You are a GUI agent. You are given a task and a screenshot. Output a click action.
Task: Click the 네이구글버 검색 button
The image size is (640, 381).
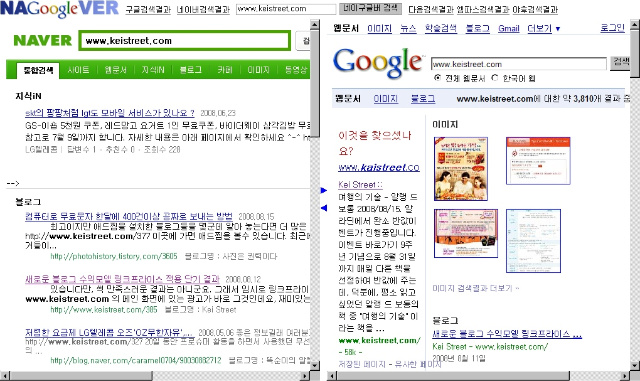click(370, 9)
